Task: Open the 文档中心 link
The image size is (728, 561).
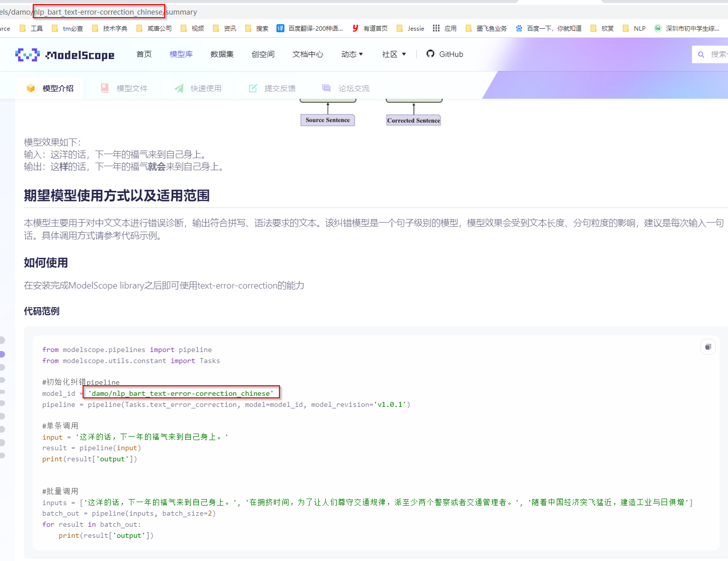Action: tap(308, 54)
